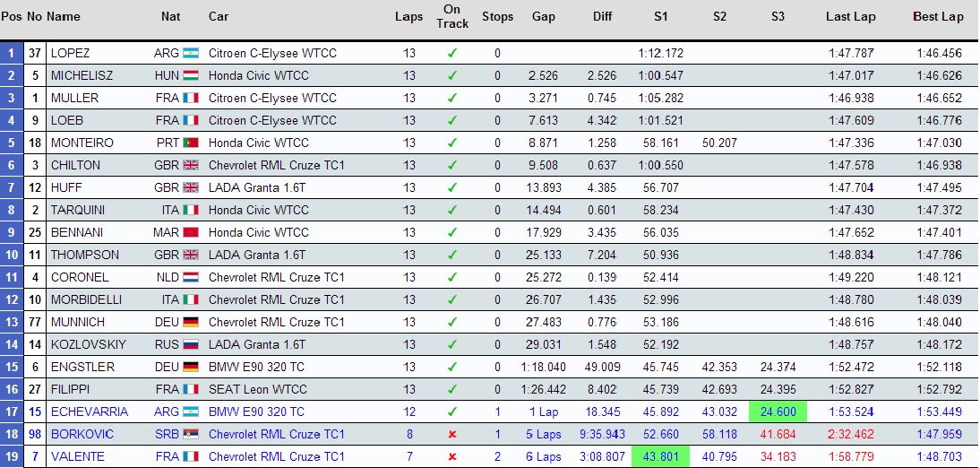Click the blue position 19 cell
The image size is (980, 468).
click(12, 456)
